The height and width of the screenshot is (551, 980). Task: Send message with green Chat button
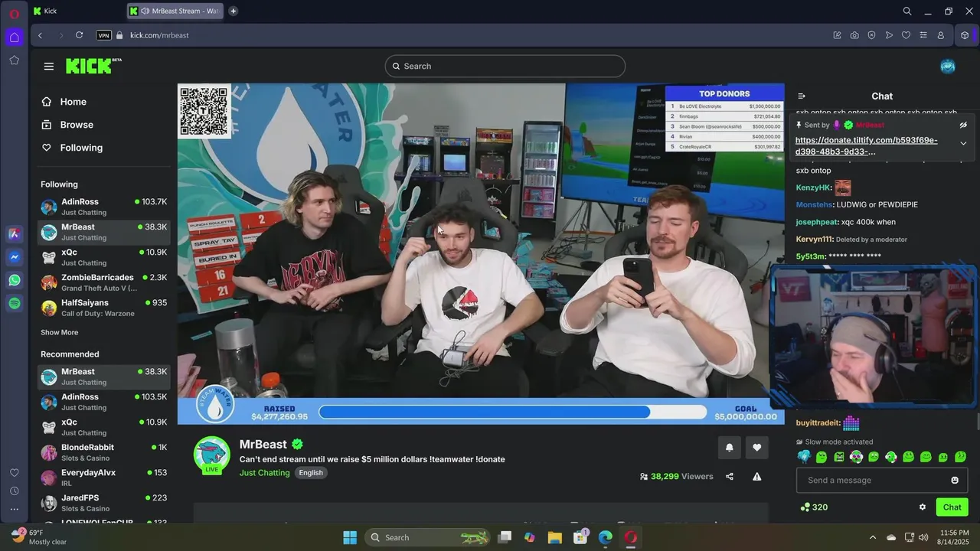[x=952, y=507]
